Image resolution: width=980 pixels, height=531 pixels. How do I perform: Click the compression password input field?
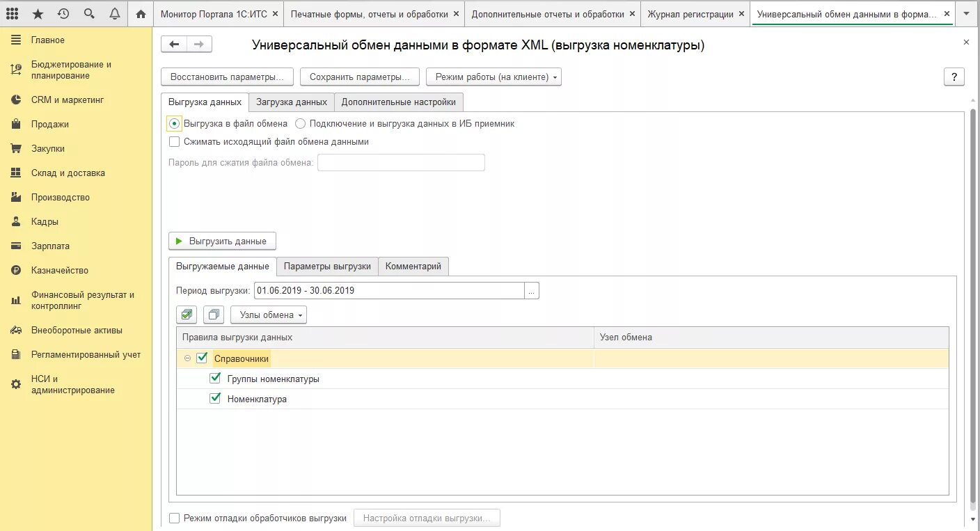401,162
